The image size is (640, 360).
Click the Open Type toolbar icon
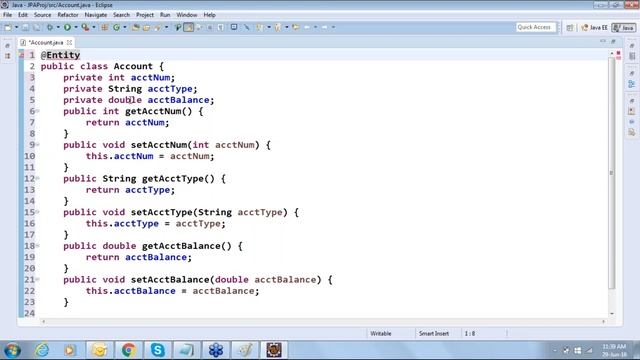[136, 27]
